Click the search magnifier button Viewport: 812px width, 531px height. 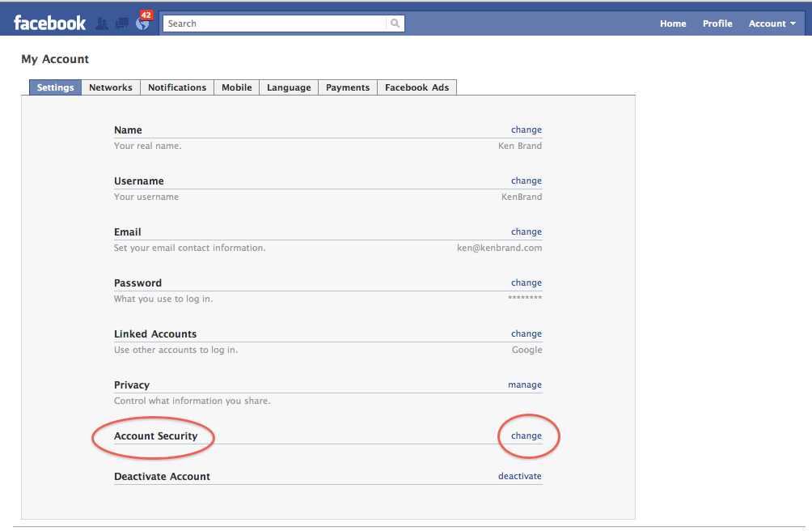click(x=395, y=23)
